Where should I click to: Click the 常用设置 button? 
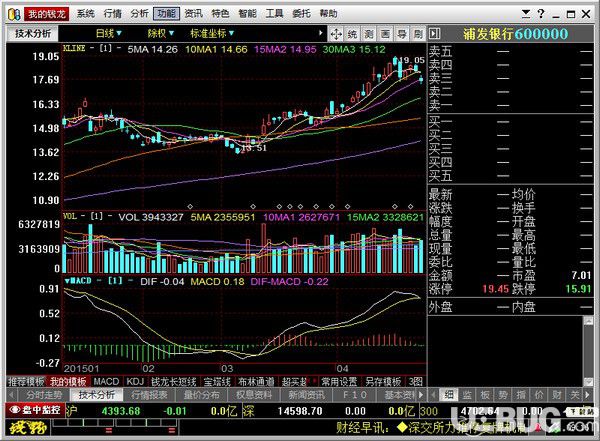[339, 381]
